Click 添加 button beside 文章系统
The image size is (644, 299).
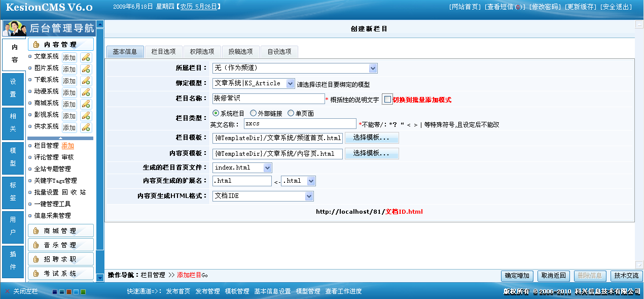[x=69, y=57]
